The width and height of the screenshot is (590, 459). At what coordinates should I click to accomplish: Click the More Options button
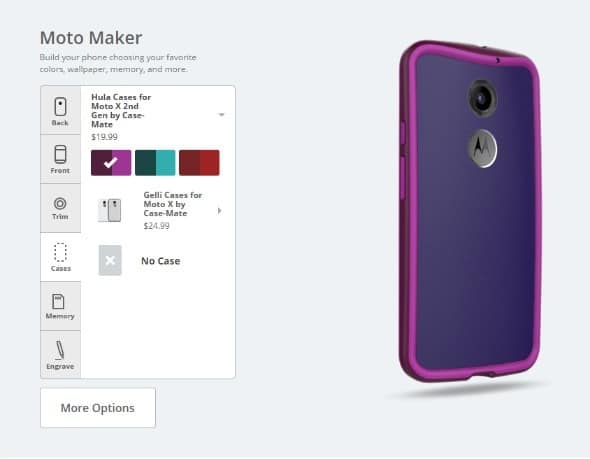coord(98,408)
